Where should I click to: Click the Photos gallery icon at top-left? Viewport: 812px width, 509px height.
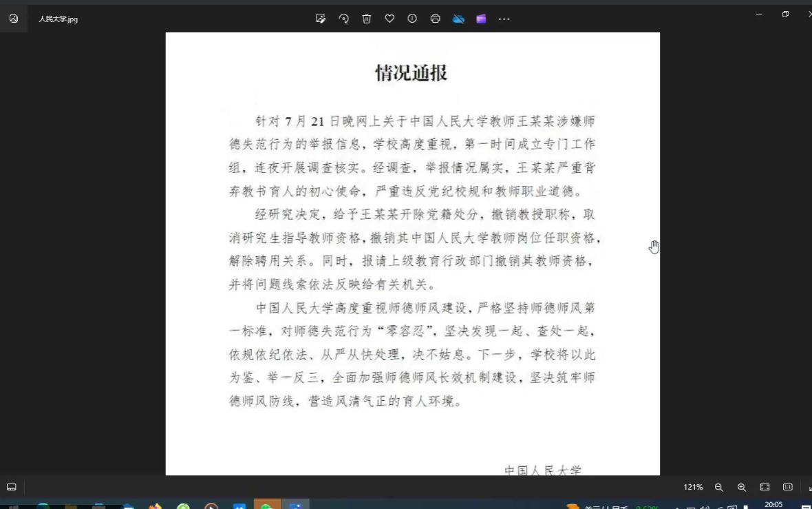(14, 19)
